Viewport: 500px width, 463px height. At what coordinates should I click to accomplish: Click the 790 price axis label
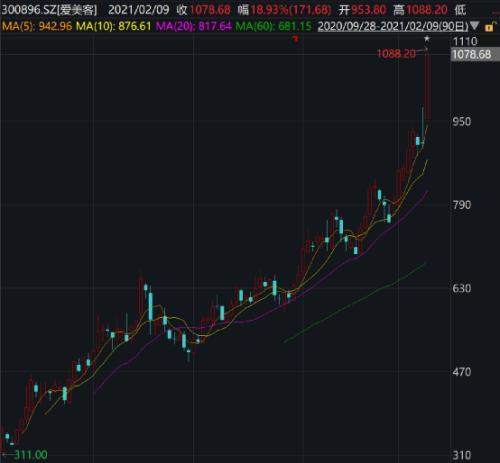coord(462,205)
